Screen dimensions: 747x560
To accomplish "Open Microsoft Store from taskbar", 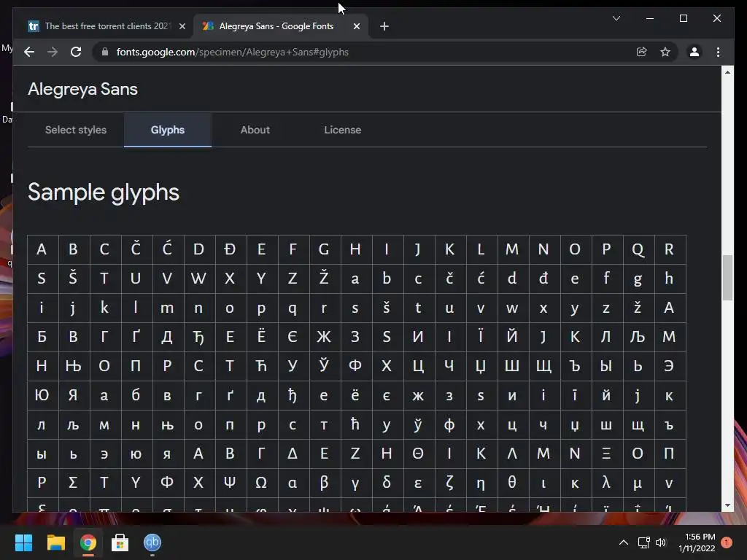I will coord(120,542).
